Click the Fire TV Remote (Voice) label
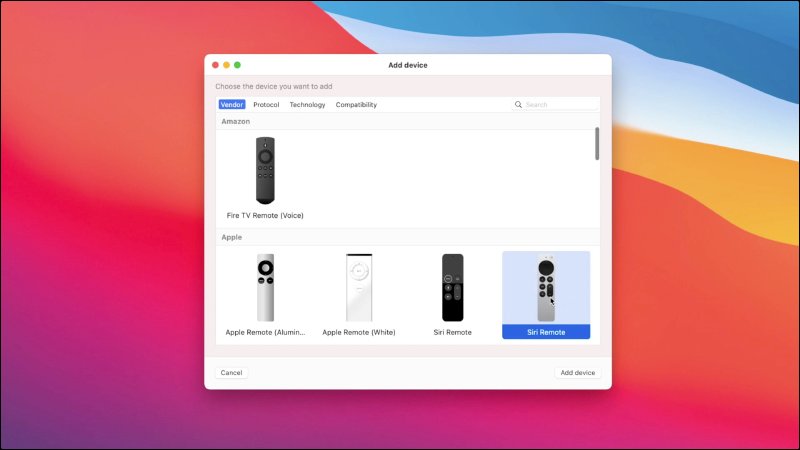This screenshot has width=800, height=450. [x=265, y=215]
